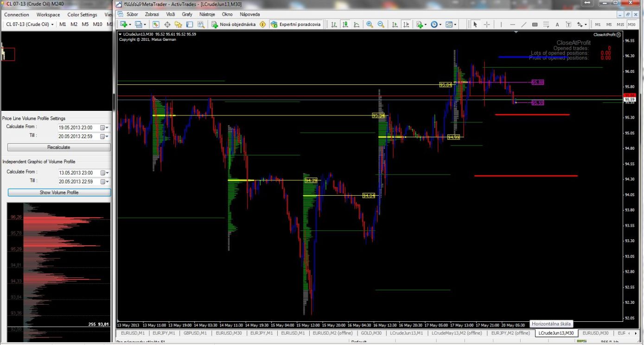Viewport: 644px width, 345px height.
Task: Select the rectangle drawing tool
Action: pyautogui.click(x=535, y=25)
